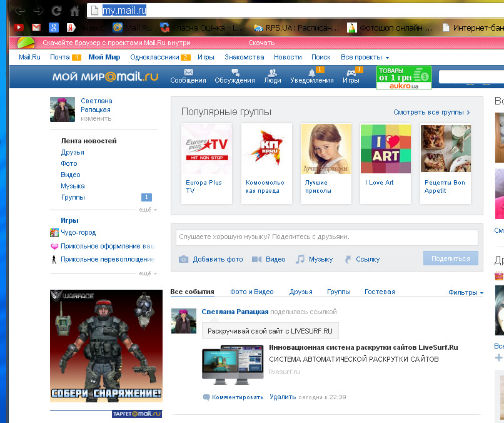This screenshot has height=423, width=504.
Task: Open Фото in left sidebar
Action: tap(69, 163)
